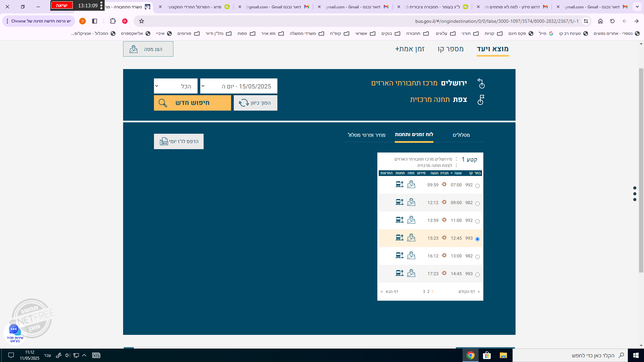Select radio button for line 982 at 13:00
Image resolution: width=644 pixels, height=362 pixels.
(477, 257)
